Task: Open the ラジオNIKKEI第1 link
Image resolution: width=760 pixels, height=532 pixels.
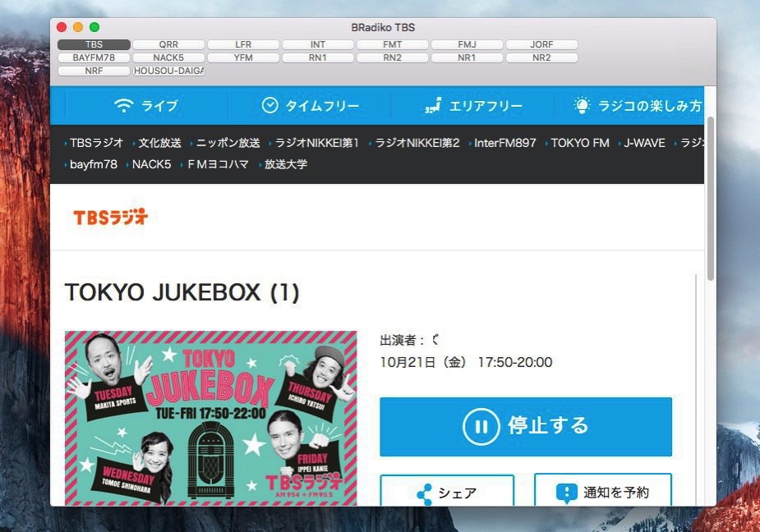Action: (317, 143)
